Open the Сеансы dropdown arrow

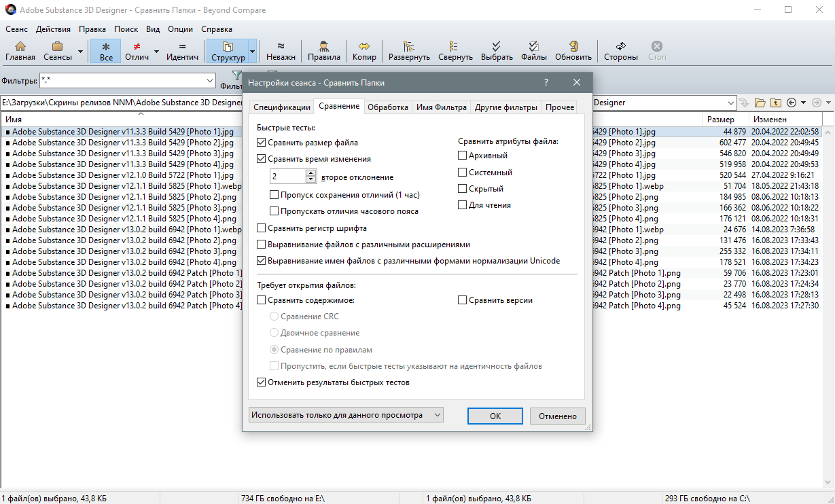pyautogui.click(x=80, y=51)
